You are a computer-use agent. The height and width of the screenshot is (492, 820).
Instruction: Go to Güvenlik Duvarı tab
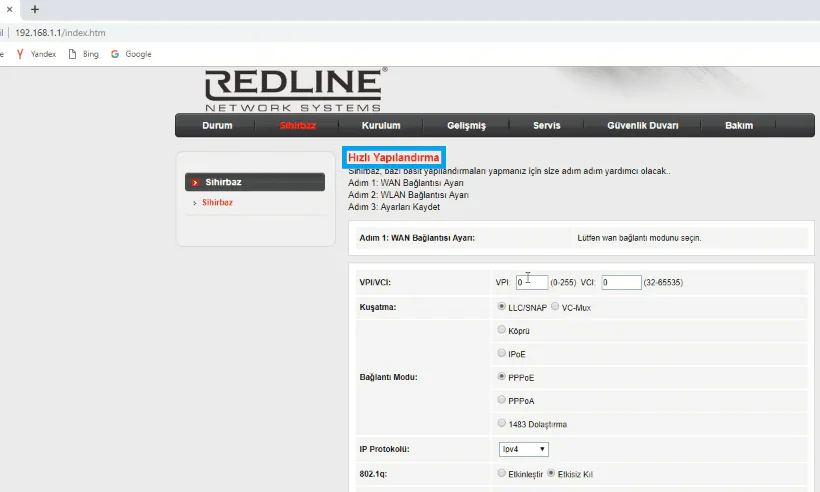[x=642, y=126]
